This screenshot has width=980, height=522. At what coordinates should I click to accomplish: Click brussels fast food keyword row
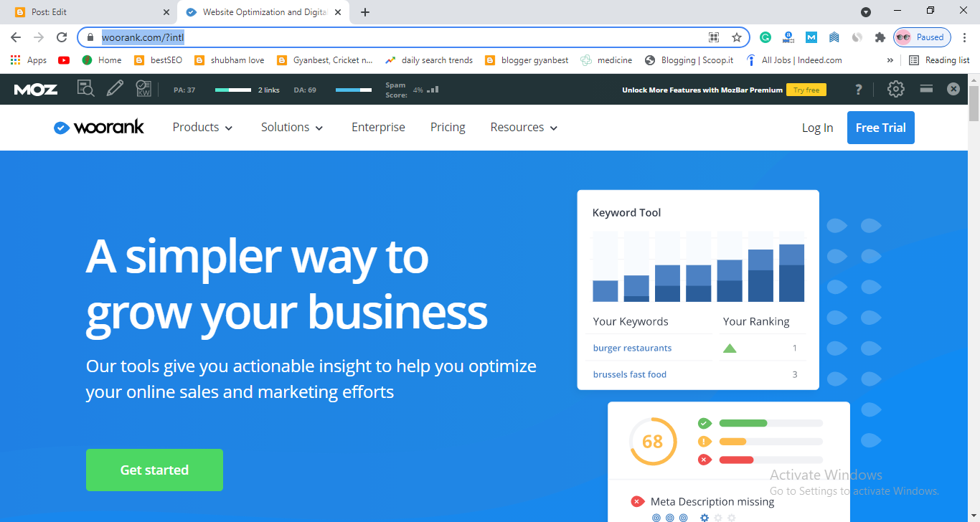(695, 374)
